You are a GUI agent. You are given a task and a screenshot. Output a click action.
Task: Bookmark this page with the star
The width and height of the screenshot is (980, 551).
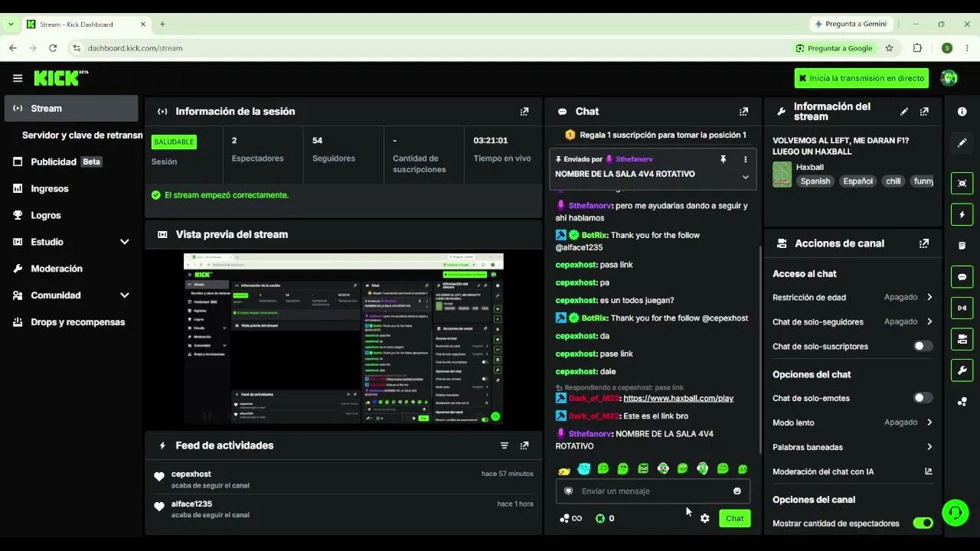(x=889, y=48)
